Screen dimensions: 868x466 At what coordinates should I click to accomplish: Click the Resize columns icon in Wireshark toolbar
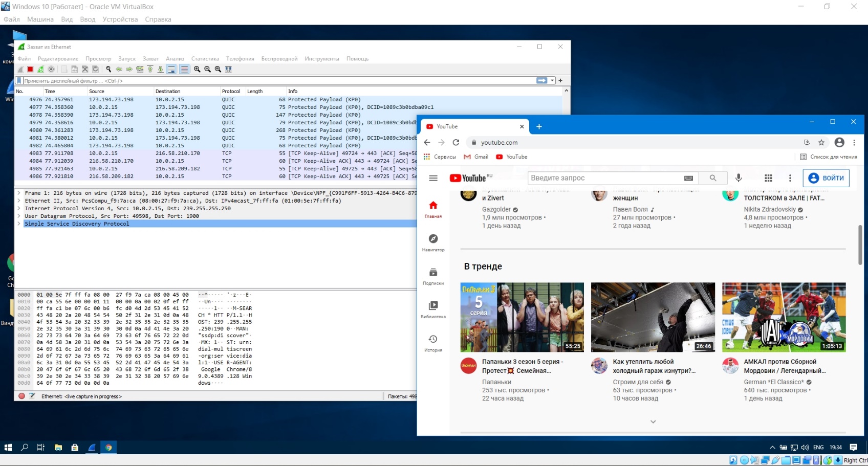[229, 69]
